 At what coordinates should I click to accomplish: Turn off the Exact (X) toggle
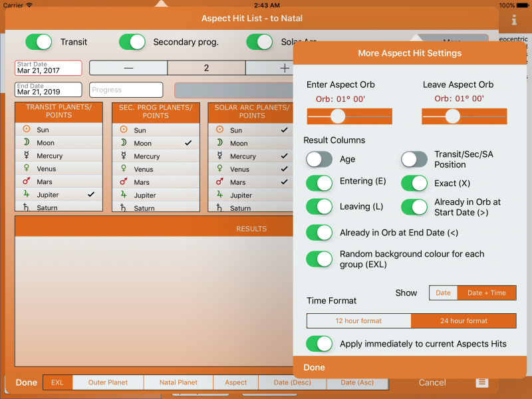coord(414,182)
